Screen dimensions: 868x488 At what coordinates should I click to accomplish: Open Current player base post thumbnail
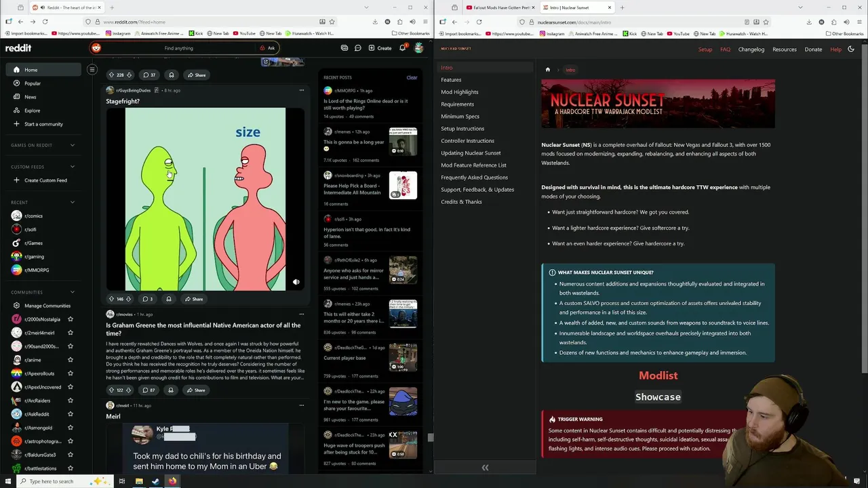coord(403,357)
